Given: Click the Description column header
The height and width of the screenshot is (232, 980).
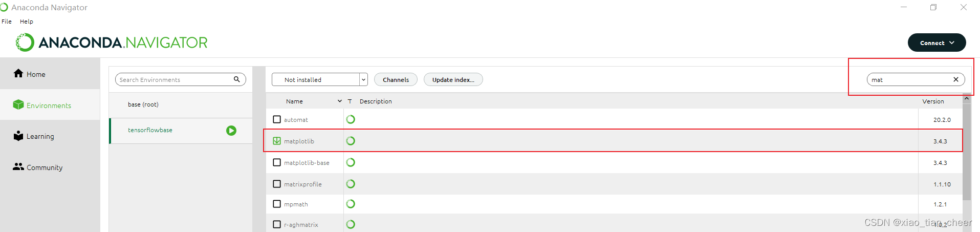Looking at the screenshot, I should [376, 101].
